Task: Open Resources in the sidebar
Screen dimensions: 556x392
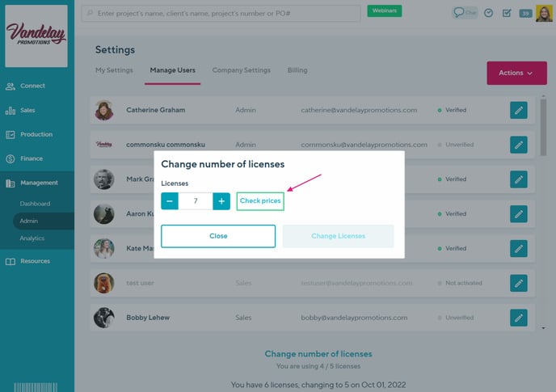Action: pyautogui.click(x=35, y=261)
